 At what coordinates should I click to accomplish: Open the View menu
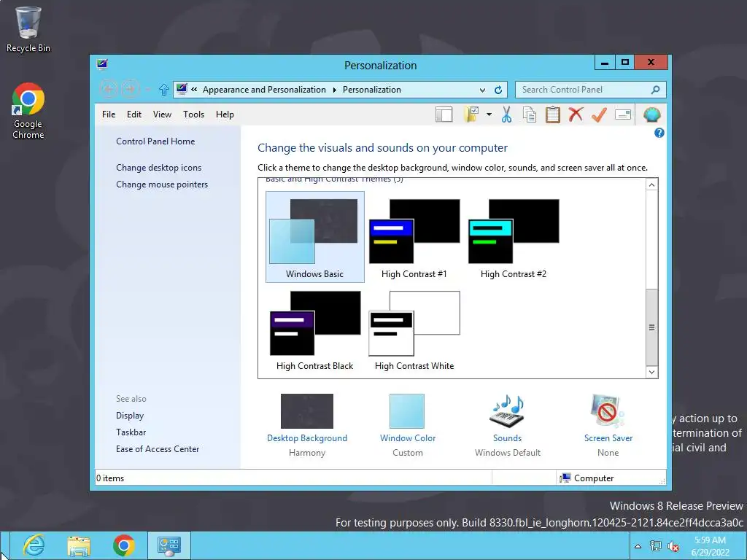[162, 114]
